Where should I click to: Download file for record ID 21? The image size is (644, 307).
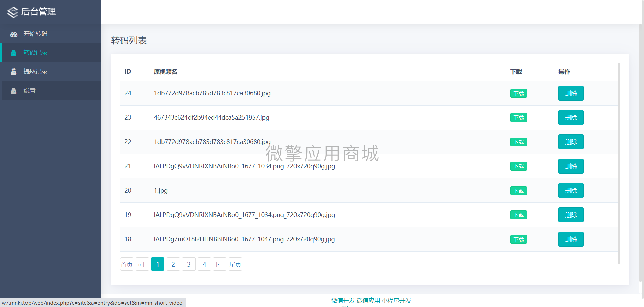click(518, 166)
